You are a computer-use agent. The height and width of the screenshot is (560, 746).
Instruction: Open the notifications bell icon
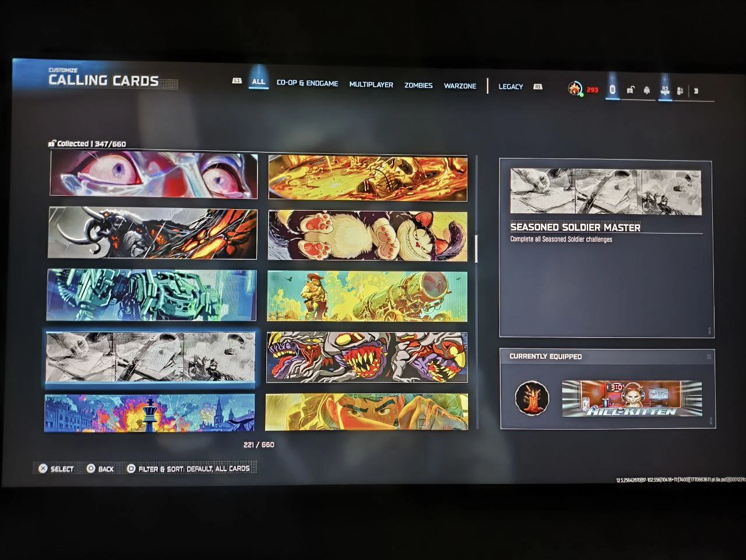coord(646,90)
